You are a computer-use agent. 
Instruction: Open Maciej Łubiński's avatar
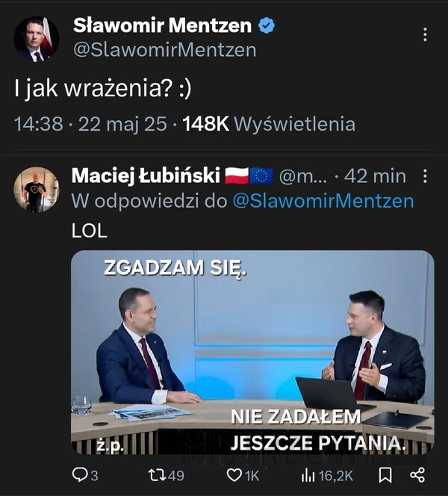(x=36, y=190)
